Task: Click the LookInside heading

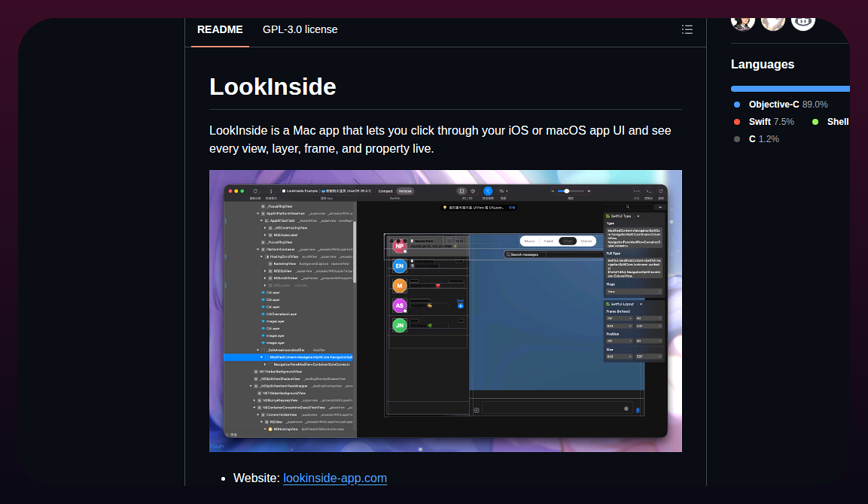Action: [x=273, y=87]
